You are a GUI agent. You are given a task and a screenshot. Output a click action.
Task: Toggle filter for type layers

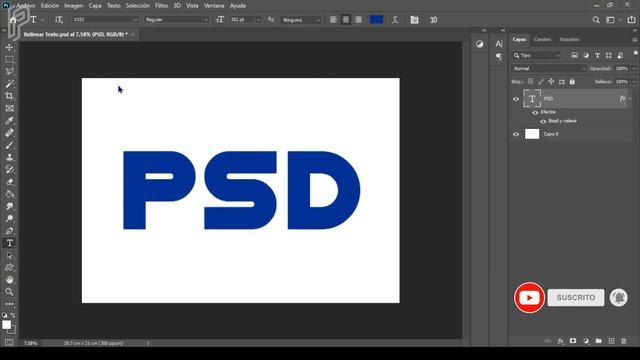point(597,56)
